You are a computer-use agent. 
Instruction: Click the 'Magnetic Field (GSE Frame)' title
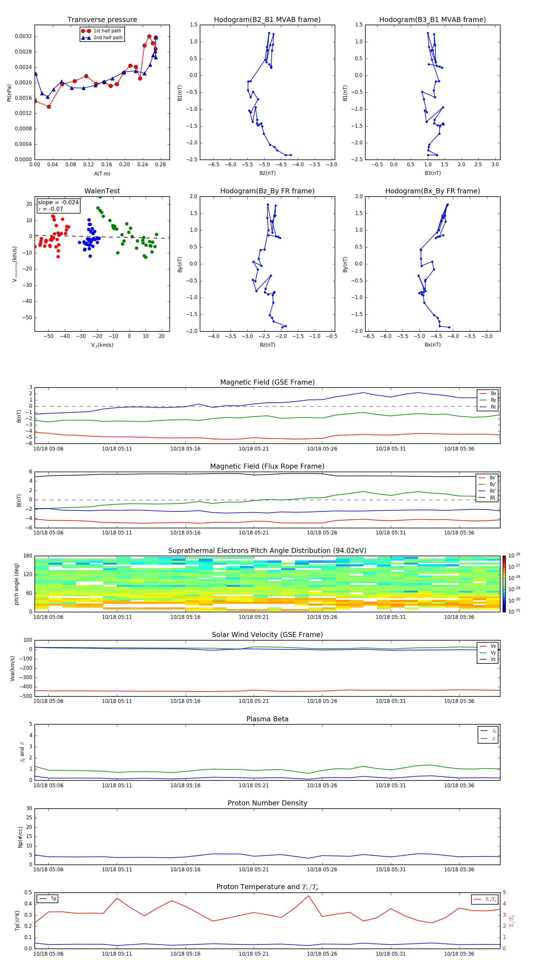267,382
